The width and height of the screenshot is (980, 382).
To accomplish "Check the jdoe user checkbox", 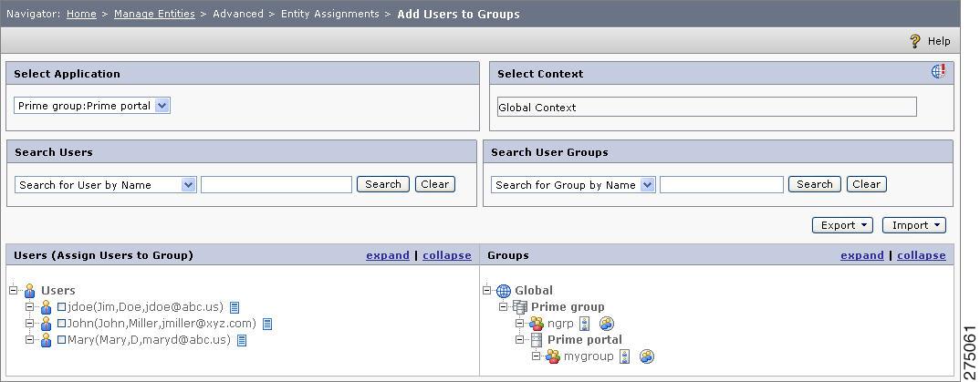I will (x=61, y=307).
